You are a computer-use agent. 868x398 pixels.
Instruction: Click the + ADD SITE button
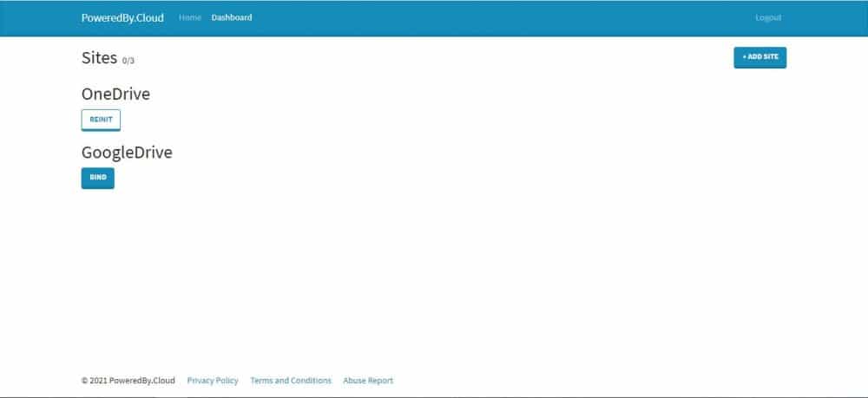point(760,57)
